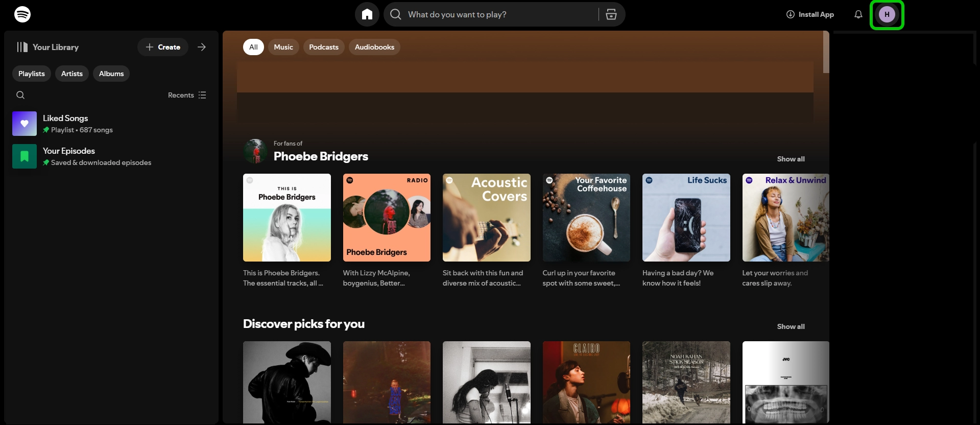Screen dimensions: 980x425
Task: Open Clairo album cover in Discover picks
Action: [x=586, y=382]
